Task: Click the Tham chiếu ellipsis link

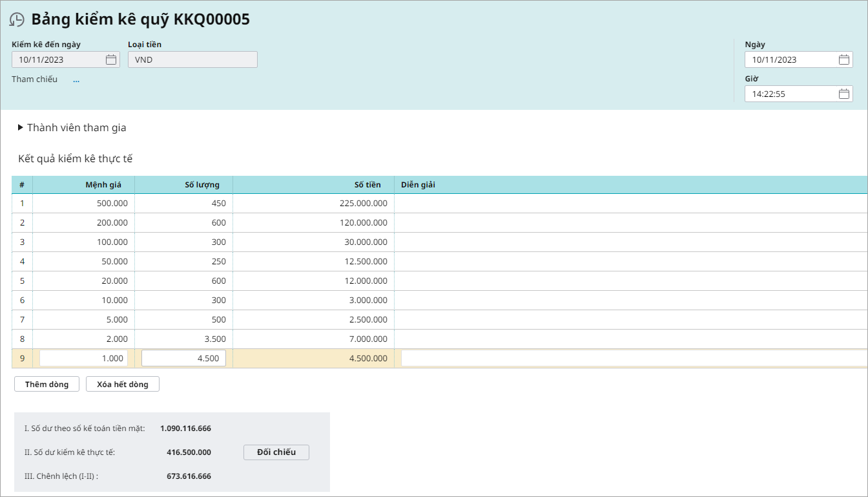Action: pyautogui.click(x=76, y=79)
